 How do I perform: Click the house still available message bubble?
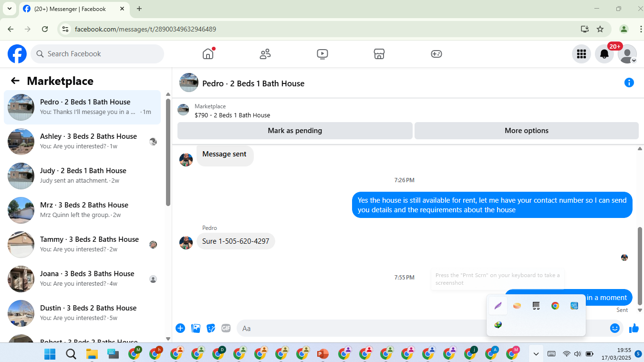(x=492, y=205)
